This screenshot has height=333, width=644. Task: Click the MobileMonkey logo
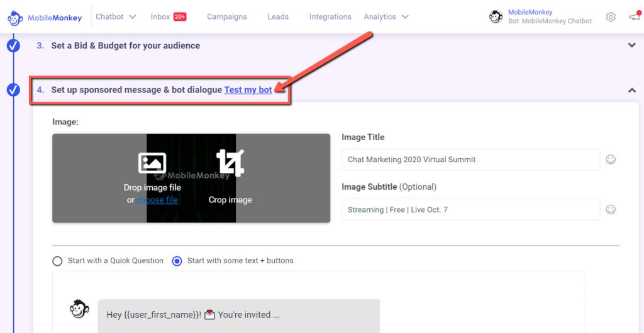click(x=45, y=18)
